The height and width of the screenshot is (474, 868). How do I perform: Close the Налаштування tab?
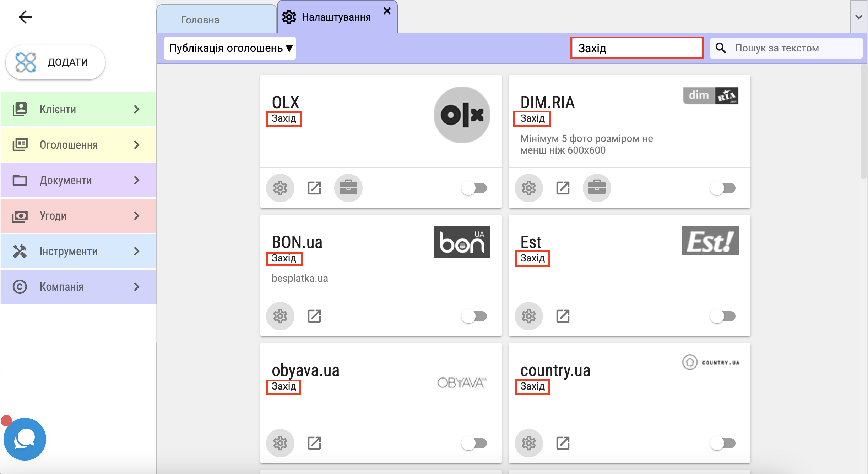pos(387,11)
